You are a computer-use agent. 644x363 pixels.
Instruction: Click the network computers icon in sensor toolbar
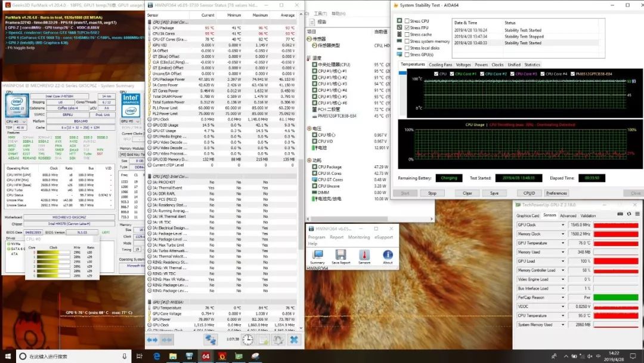pyautogui.click(x=210, y=339)
